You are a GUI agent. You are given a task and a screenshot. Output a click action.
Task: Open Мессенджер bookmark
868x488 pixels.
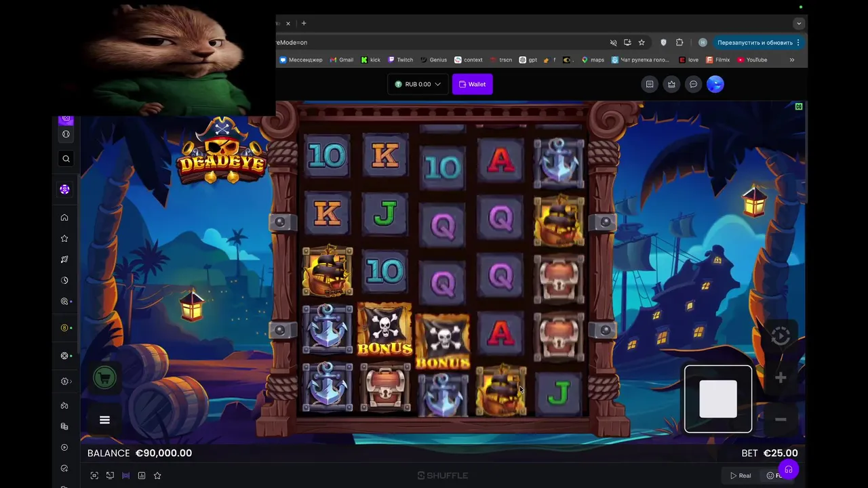[x=301, y=60]
